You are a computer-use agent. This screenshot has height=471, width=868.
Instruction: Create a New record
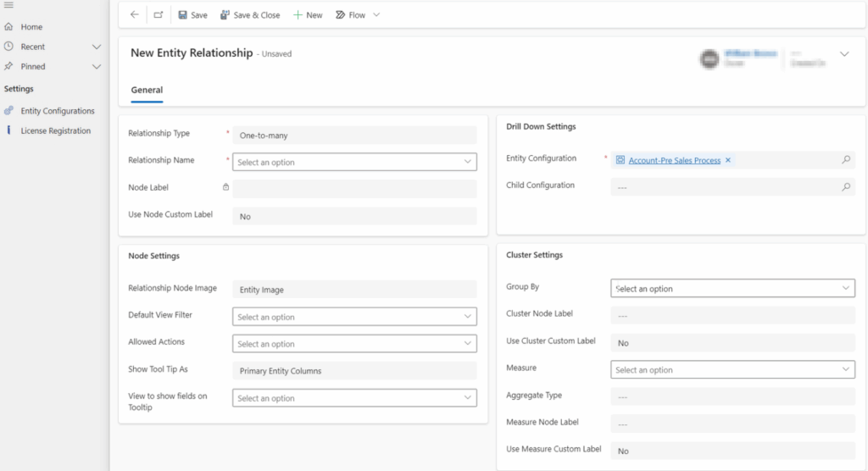(308, 15)
